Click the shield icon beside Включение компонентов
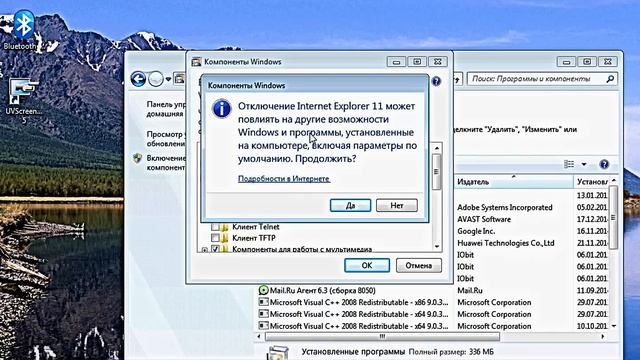Viewport: 640px width, 360px height. (x=138, y=158)
